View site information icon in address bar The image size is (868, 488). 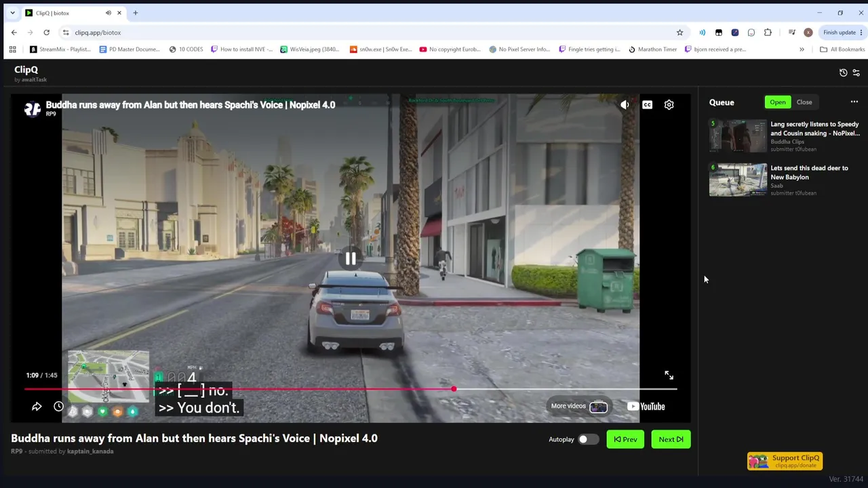pos(65,33)
